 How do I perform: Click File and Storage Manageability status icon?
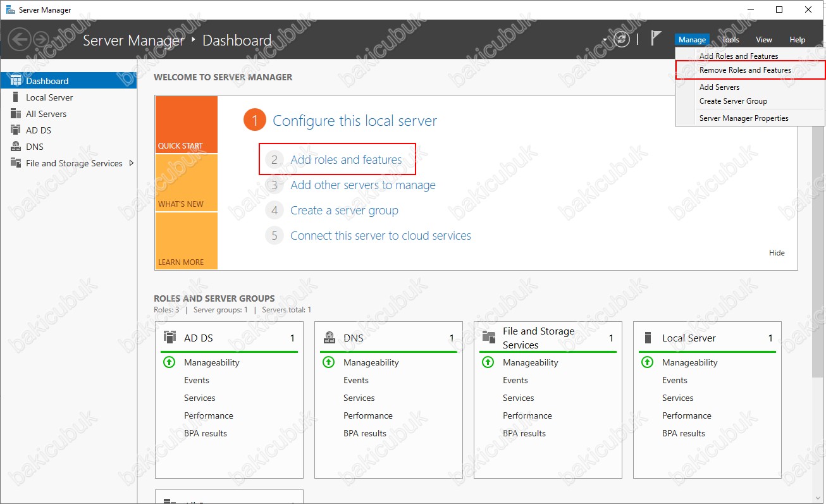click(488, 362)
